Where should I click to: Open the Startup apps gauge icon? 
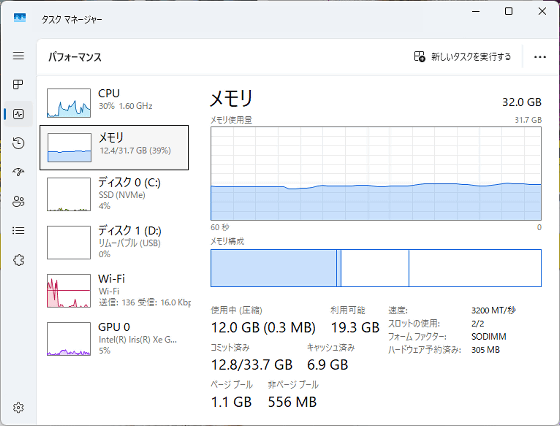(18, 172)
